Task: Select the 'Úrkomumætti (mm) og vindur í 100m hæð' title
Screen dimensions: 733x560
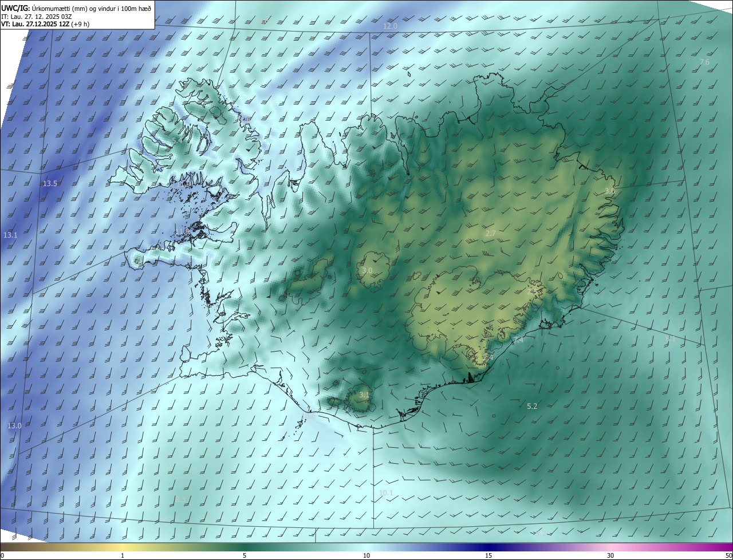Action: pyautogui.click(x=91, y=7)
